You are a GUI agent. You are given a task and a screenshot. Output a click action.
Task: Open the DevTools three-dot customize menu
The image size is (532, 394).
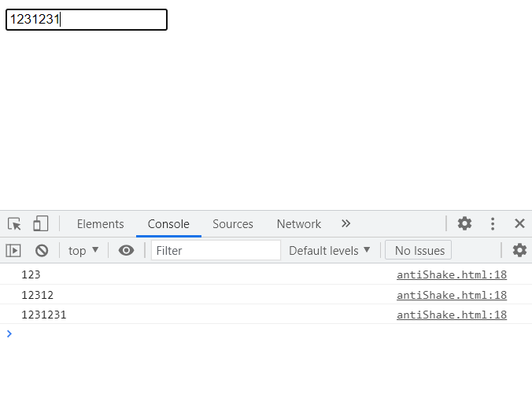493,223
